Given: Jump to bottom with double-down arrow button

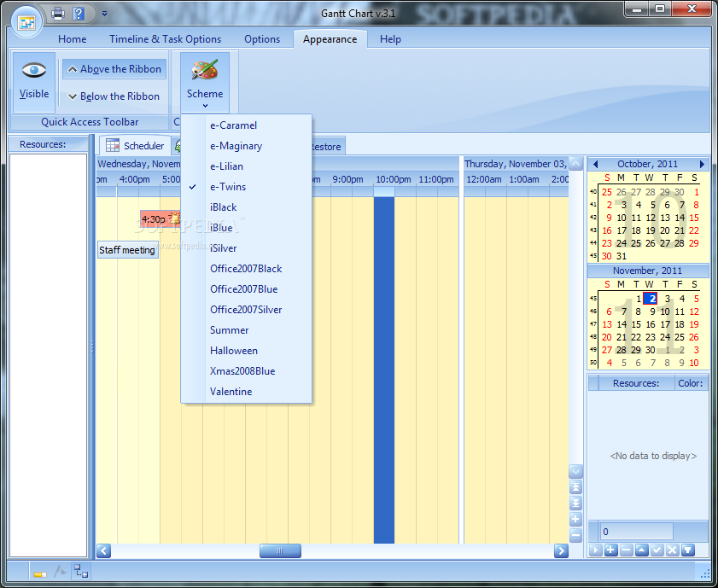Looking at the screenshot, I should [575, 504].
